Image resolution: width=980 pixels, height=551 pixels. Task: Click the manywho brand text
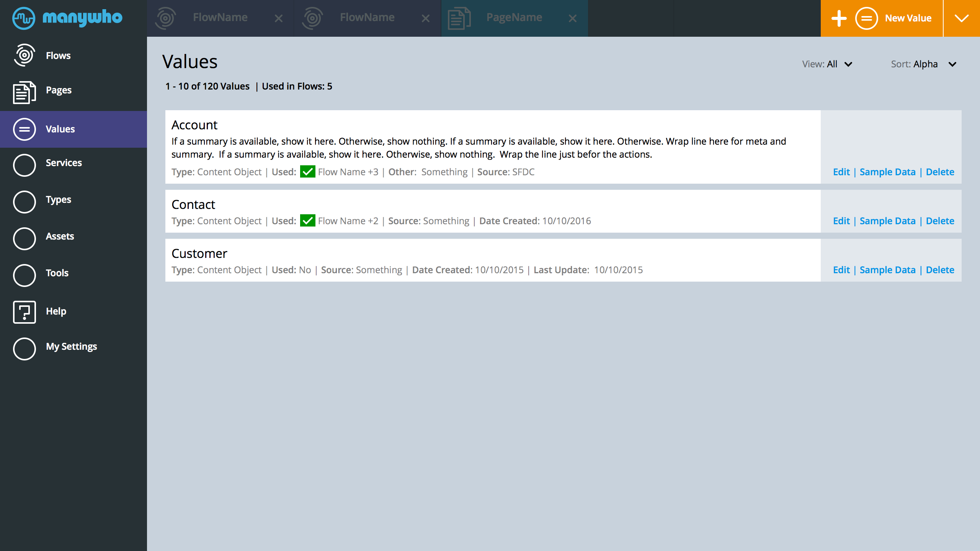pos(82,18)
